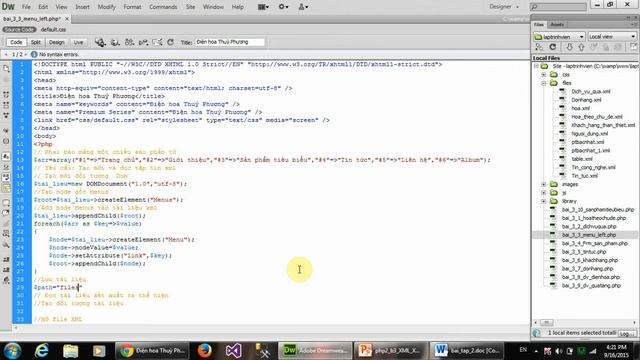Toggle Line numbers in coding toolbar
The height and width of the screenshot is (360, 640).
pyautogui.click(x=6, y=157)
